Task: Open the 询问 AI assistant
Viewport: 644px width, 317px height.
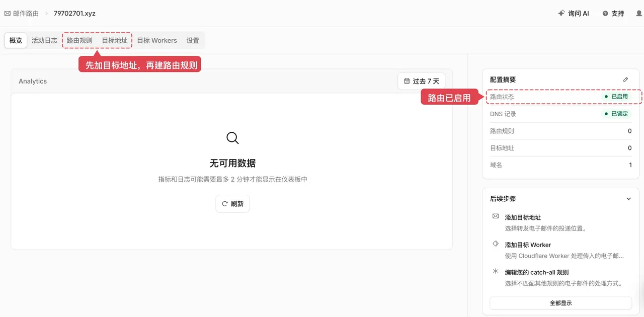Action: (x=574, y=14)
